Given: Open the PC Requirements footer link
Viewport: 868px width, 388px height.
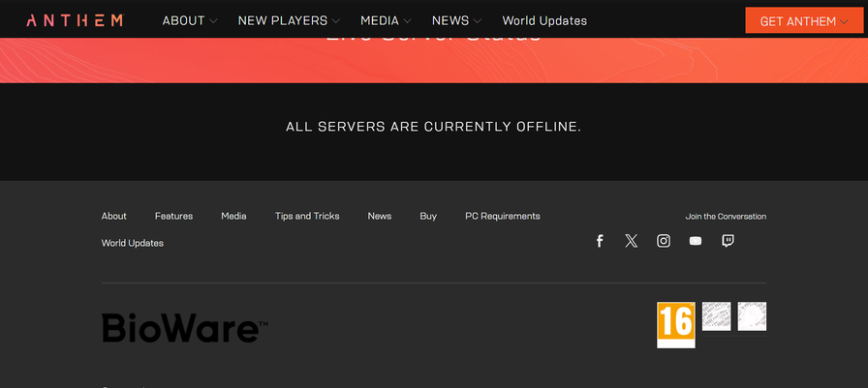Looking at the screenshot, I should (x=503, y=216).
